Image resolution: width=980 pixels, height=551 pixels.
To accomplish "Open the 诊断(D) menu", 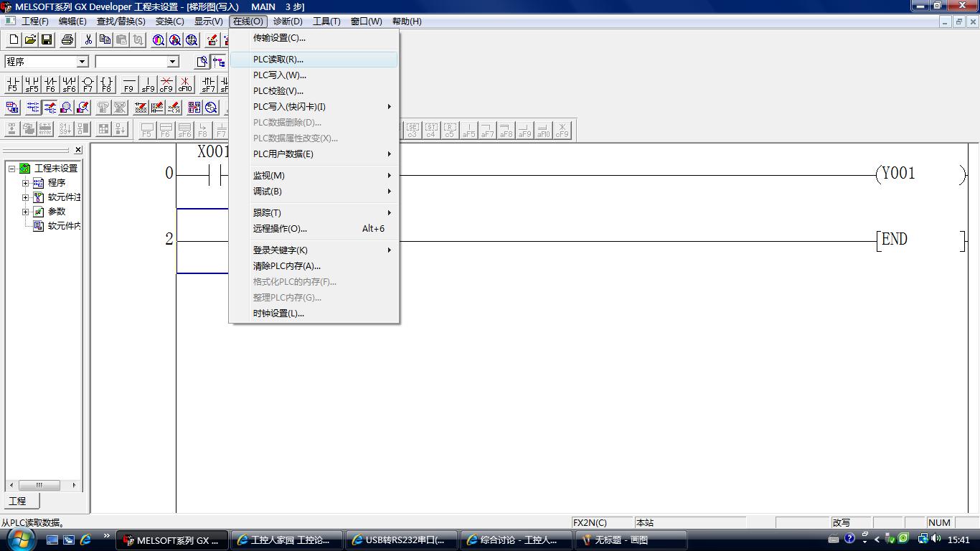I will [x=288, y=22].
